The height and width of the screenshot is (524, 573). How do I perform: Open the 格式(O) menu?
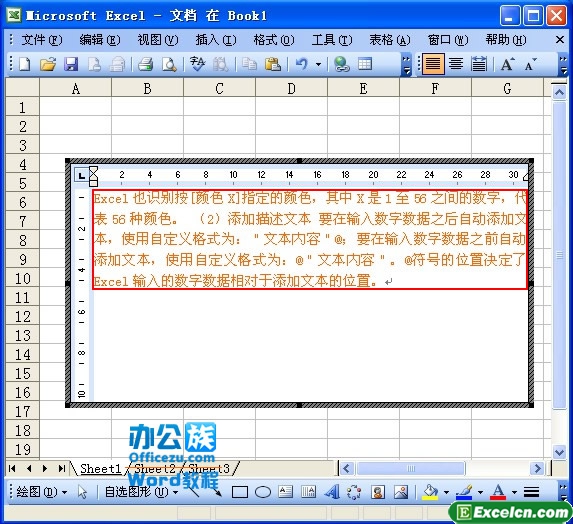click(274, 40)
